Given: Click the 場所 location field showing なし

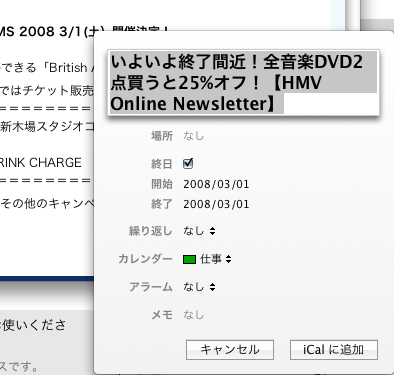Looking at the screenshot, I should point(193,136).
